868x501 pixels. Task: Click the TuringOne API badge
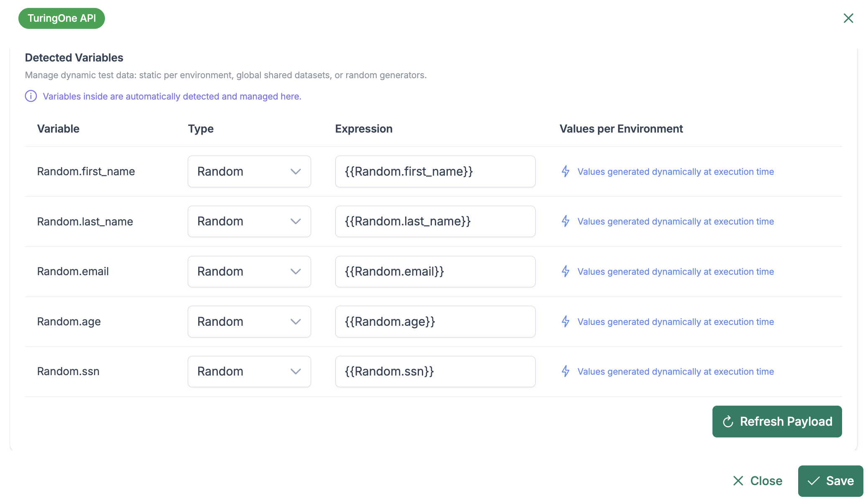[61, 18]
